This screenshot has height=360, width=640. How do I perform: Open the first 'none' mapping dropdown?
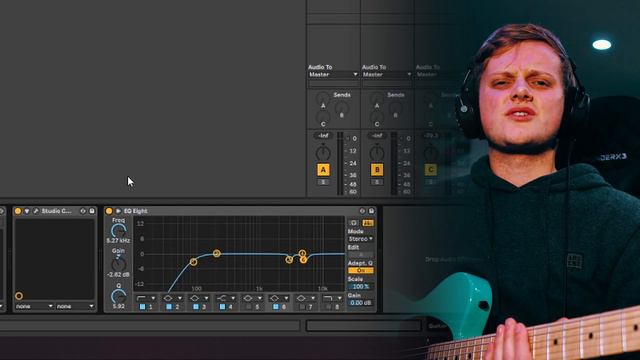34,306
